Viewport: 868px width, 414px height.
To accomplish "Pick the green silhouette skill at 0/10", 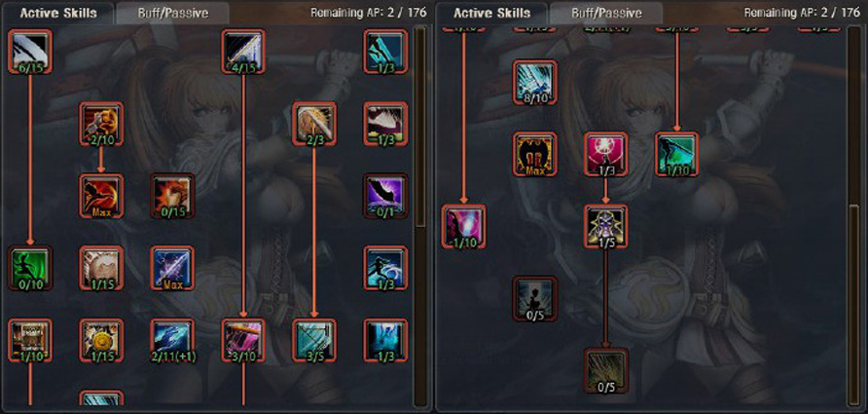I will pos(30,268).
